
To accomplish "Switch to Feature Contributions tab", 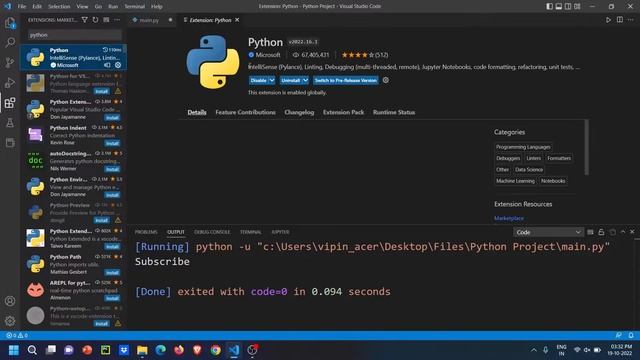I will 245,112.
